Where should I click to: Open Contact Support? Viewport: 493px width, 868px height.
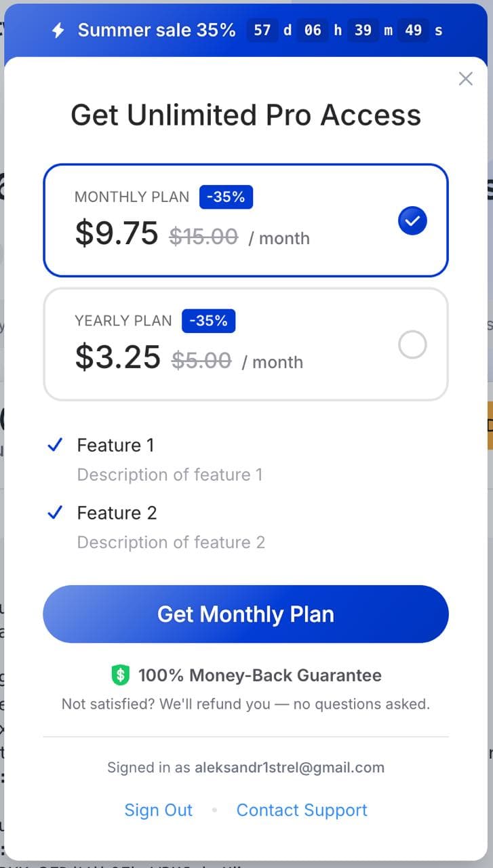tap(302, 810)
